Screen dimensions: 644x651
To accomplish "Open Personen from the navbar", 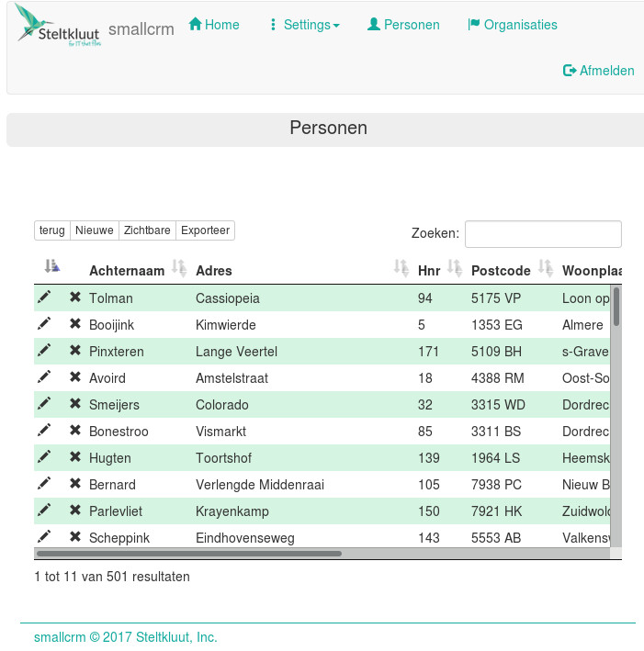I will point(403,25).
